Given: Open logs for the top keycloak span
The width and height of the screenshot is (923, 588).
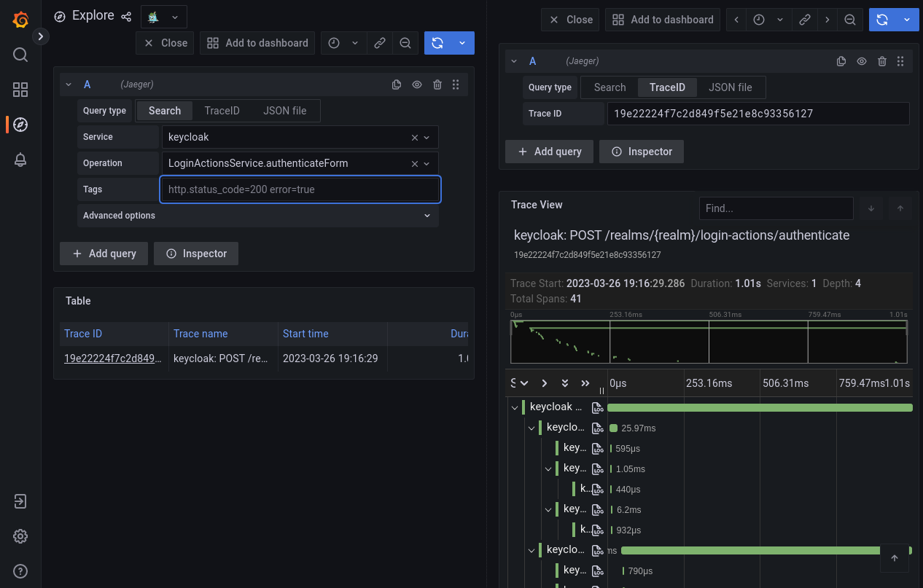Looking at the screenshot, I should 597,407.
